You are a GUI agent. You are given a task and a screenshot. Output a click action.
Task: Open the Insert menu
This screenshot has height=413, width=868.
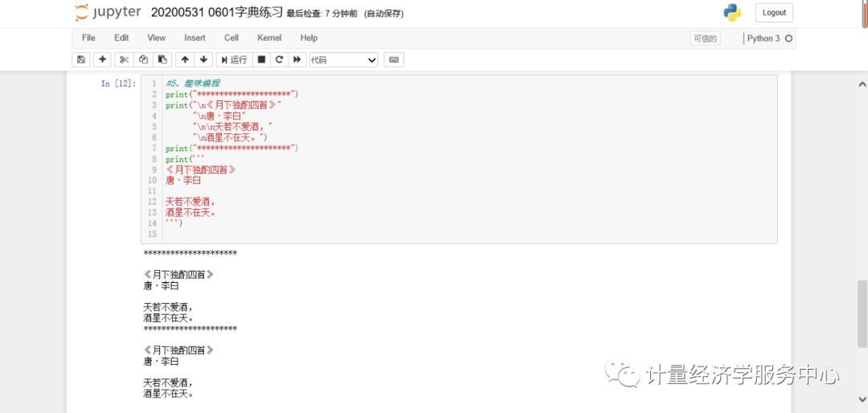194,39
